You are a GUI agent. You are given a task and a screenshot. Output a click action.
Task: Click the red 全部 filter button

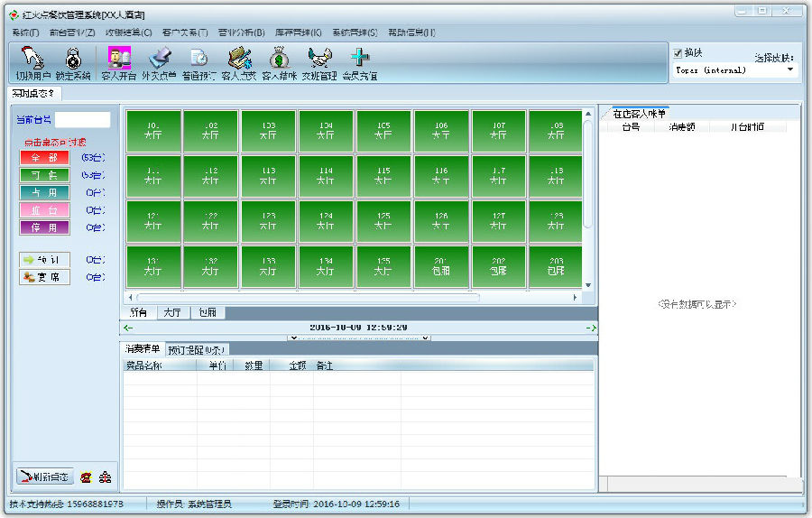(44, 158)
